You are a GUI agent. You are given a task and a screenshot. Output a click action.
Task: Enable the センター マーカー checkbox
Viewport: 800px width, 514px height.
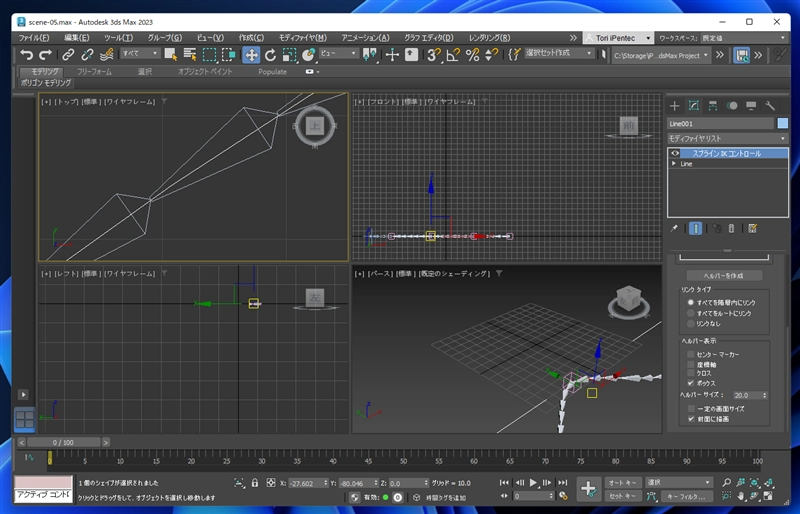(691, 354)
